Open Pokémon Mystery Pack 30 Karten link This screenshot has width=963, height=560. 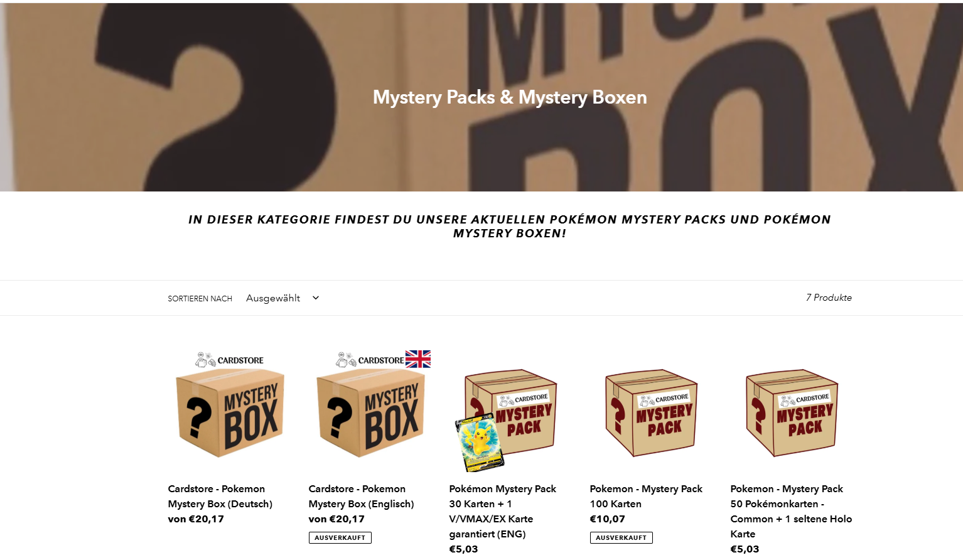click(x=503, y=511)
